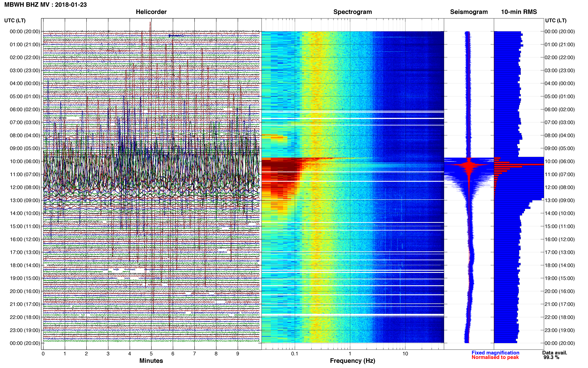Click the right "21:00 (17:00)" time label
The width and height of the screenshot is (588, 368).
tap(560, 304)
